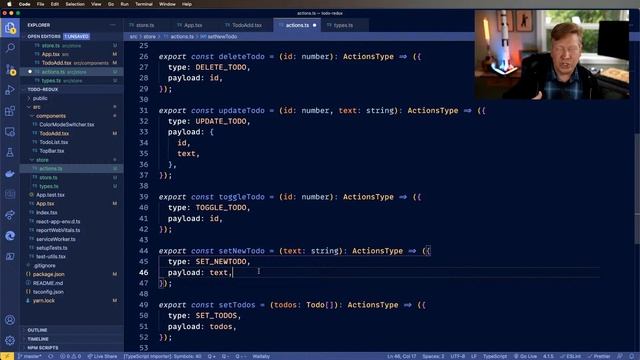Click remote window indicator in status bar
640x360 pixels.
coord(7,356)
